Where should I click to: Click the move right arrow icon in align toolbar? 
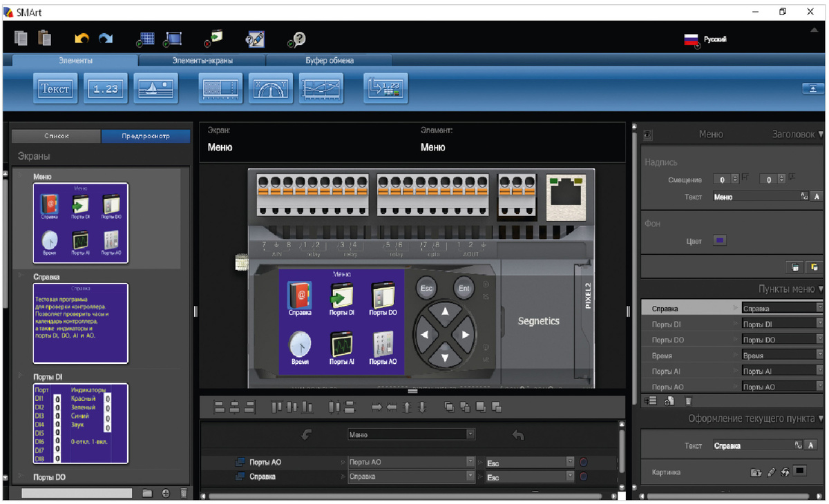click(x=377, y=407)
